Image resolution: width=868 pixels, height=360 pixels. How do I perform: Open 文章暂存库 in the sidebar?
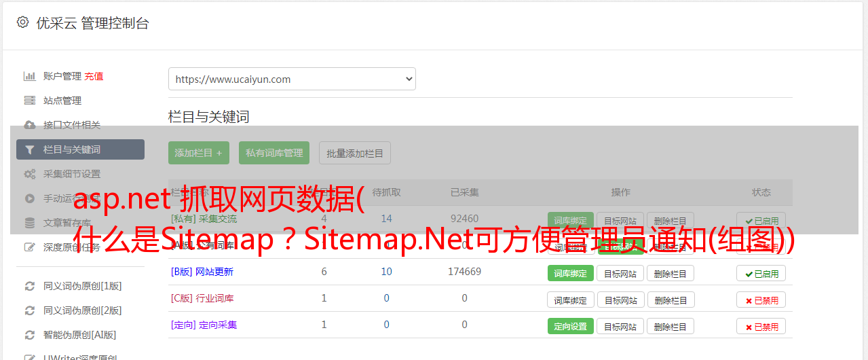pyautogui.click(x=67, y=223)
